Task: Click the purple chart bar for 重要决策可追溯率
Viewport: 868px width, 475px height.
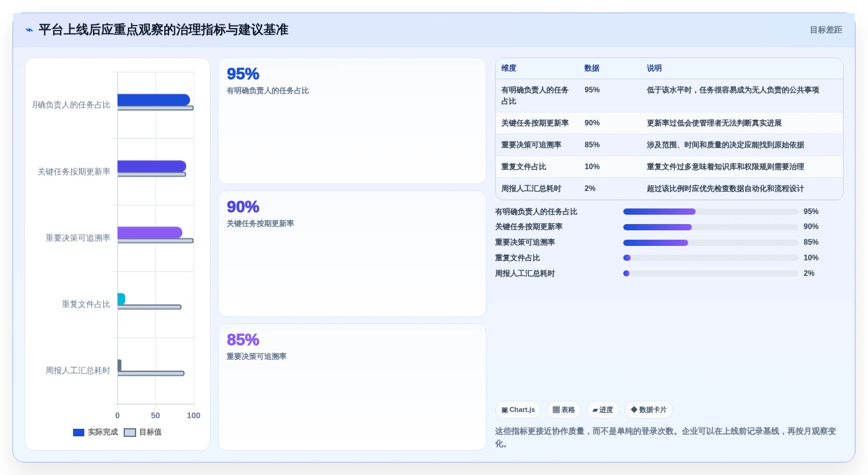Action: [150, 232]
